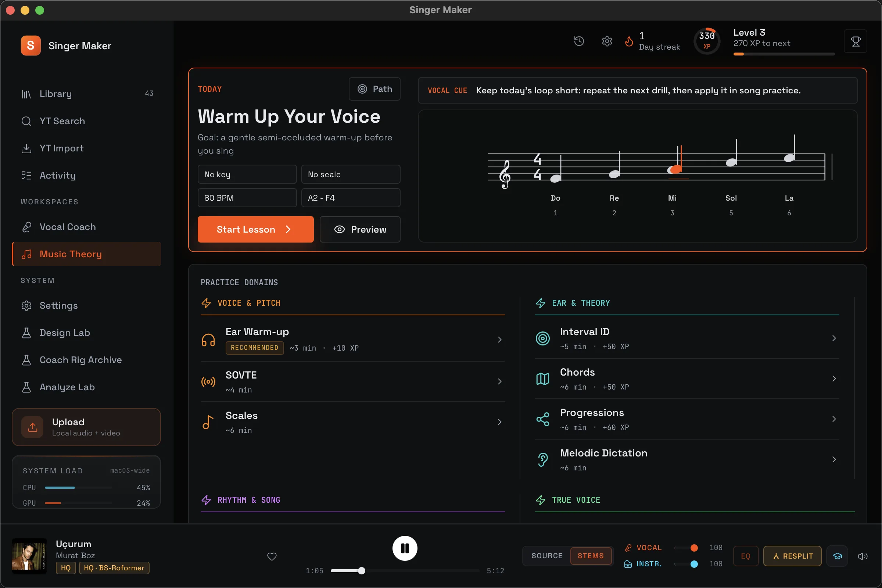
Task: Open Design Lab in the sidebar
Action: 86,333
